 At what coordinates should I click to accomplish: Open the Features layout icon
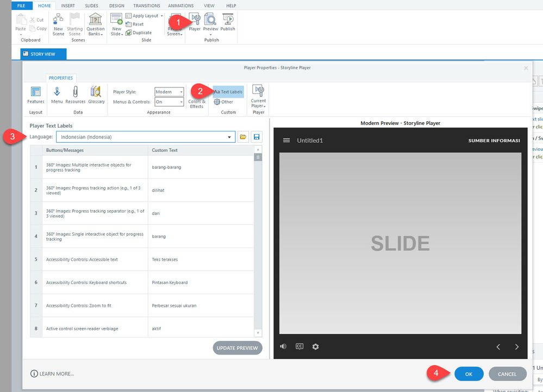click(x=35, y=94)
